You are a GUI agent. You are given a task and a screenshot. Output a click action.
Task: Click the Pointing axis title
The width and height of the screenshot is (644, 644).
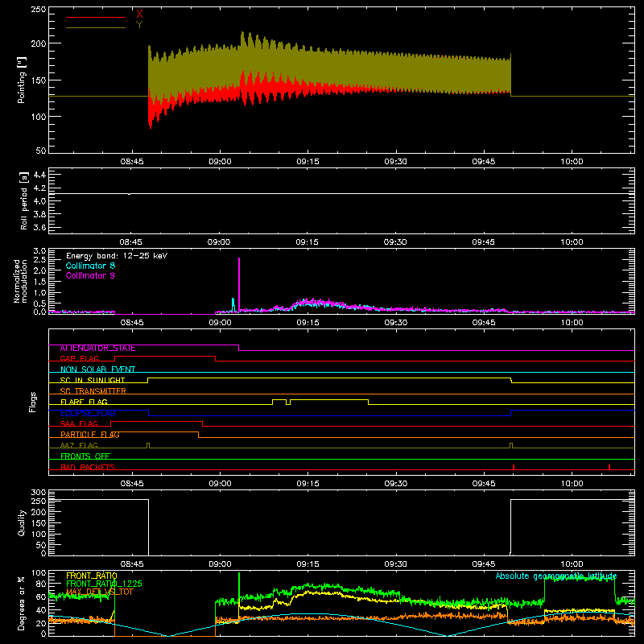click(22, 80)
